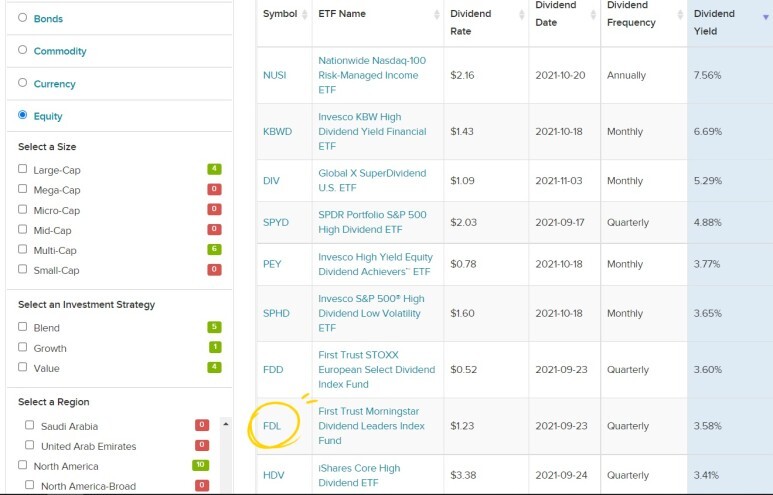The image size is (773, 495).
Task: Click the region list scroll up arrow
Action: (226, 424)
